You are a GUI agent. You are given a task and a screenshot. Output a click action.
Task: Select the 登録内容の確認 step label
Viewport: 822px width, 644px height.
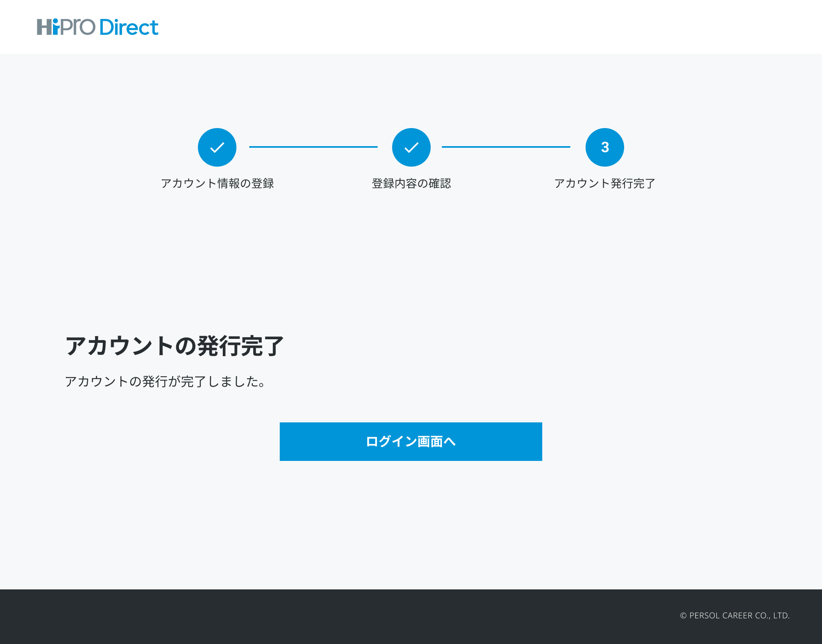pyautogui.click(x=411, y=183)
